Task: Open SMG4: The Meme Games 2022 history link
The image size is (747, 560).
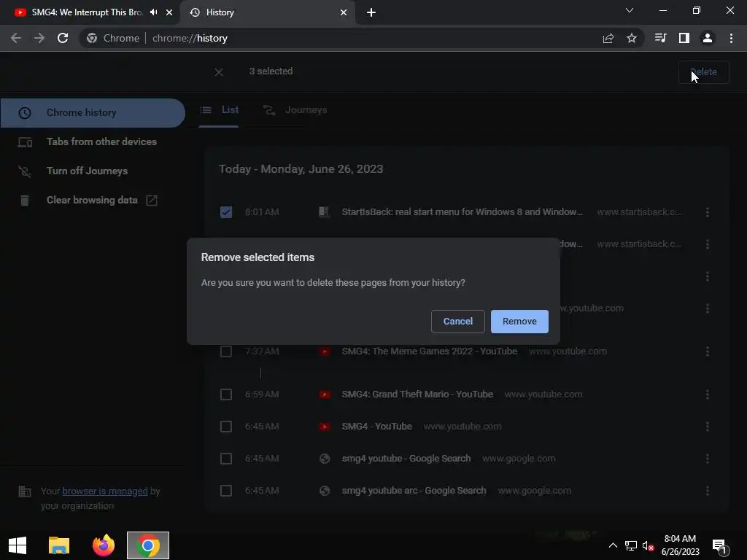Action: coord(429,351)
